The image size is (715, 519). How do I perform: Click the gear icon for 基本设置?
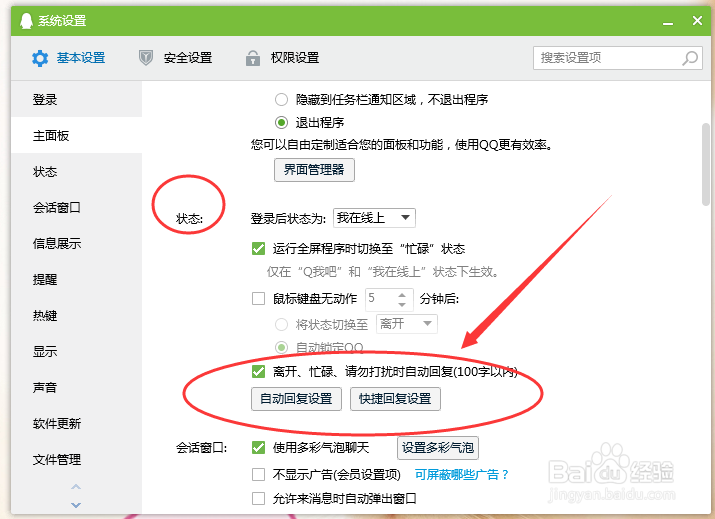[40, 58]
